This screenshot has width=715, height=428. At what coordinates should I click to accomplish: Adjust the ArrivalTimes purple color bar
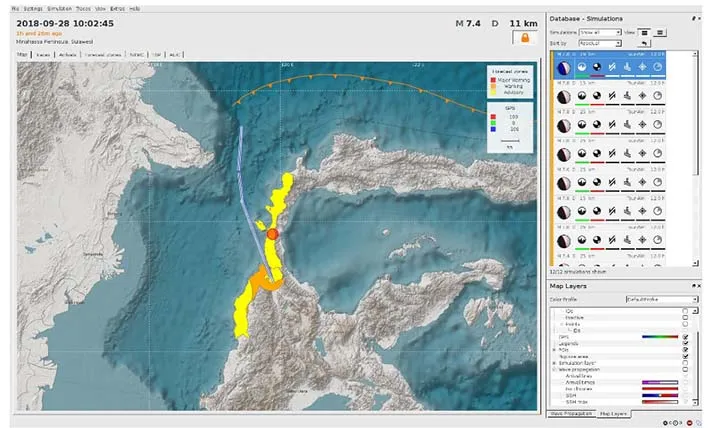tap(660, 382)
